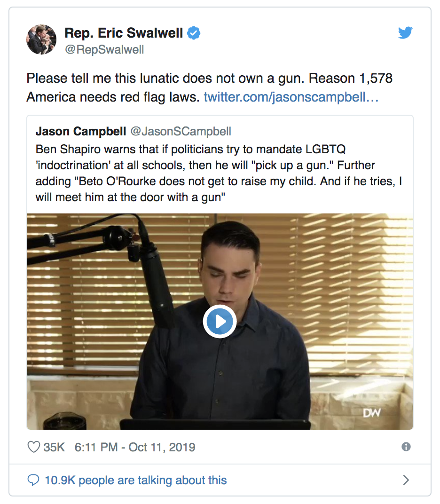440x504 pixels.
Task: Click the 35K likes count
Action: [x=54, y=447]
